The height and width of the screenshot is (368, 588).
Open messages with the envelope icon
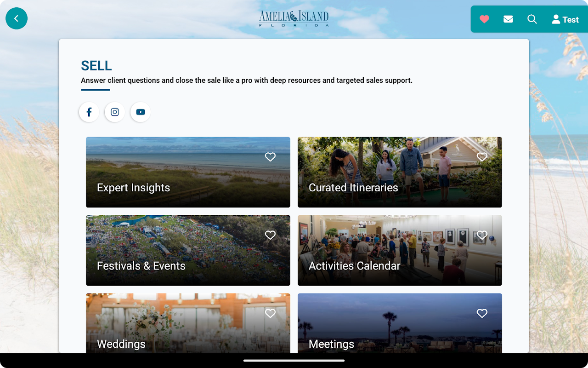[508, 19]
